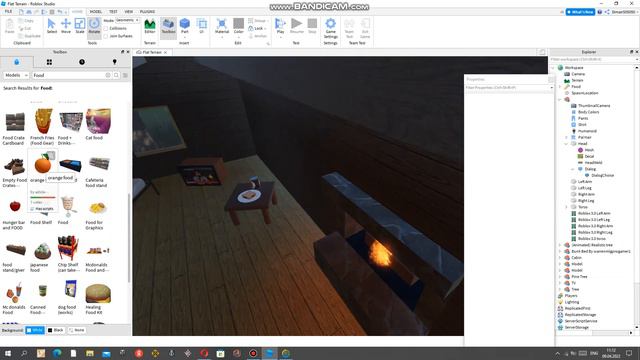Activate the Scale tool
The height and width of the screenshot is (360, 640).
[80, 26]
